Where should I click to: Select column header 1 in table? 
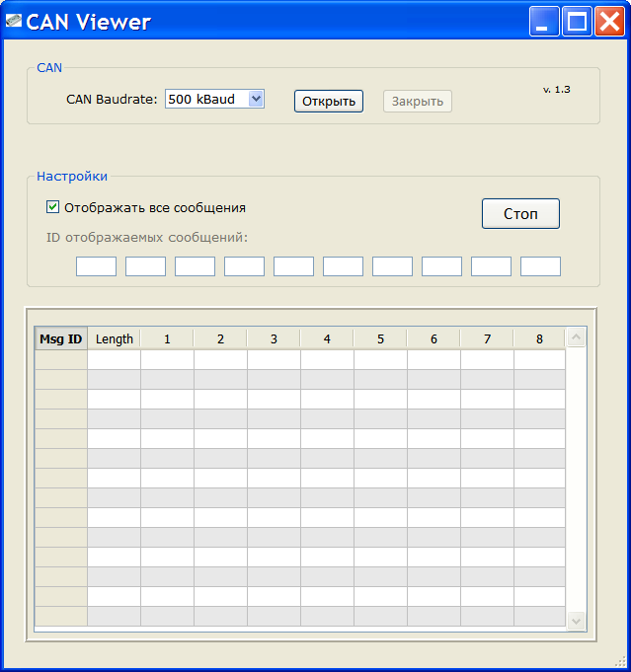click(x=167, y=339)
